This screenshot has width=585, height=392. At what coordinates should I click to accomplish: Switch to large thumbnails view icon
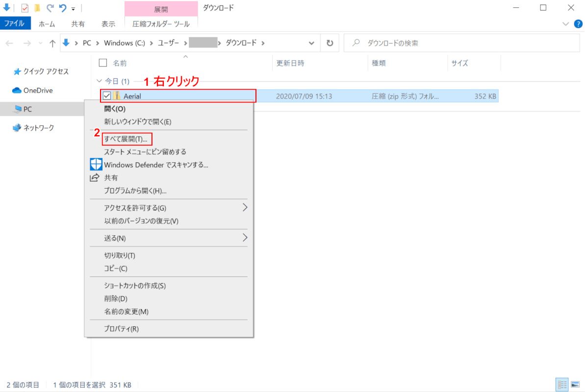[x=574, y=385]
